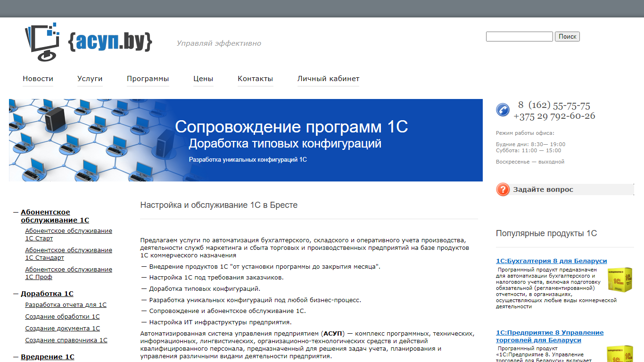644x362 pixels.
Task: Open Абонентское обслуживание 1С Старт link
Action: click(x=69, y=234)
